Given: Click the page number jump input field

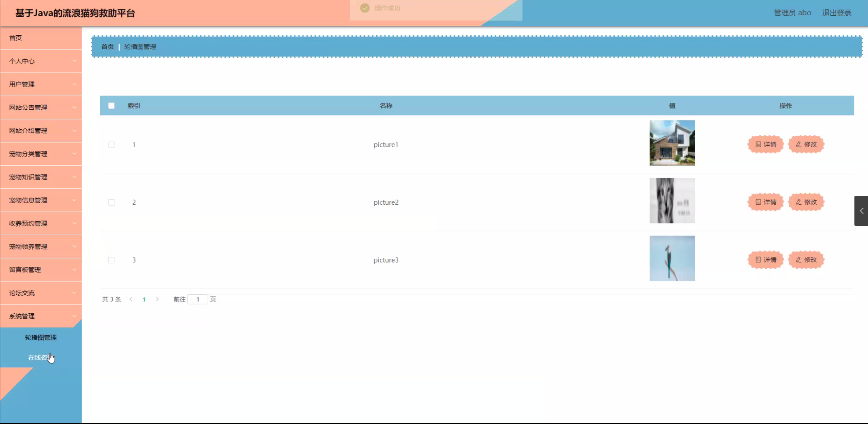Looking at the screenshot, I should pos(197,299).
